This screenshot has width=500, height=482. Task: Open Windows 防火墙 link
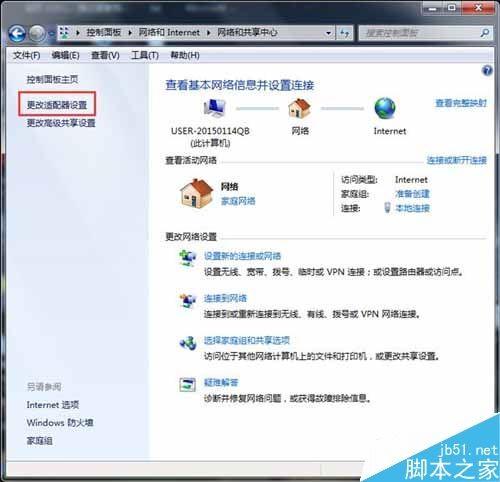pyautogui.click(x=60, y=423)
